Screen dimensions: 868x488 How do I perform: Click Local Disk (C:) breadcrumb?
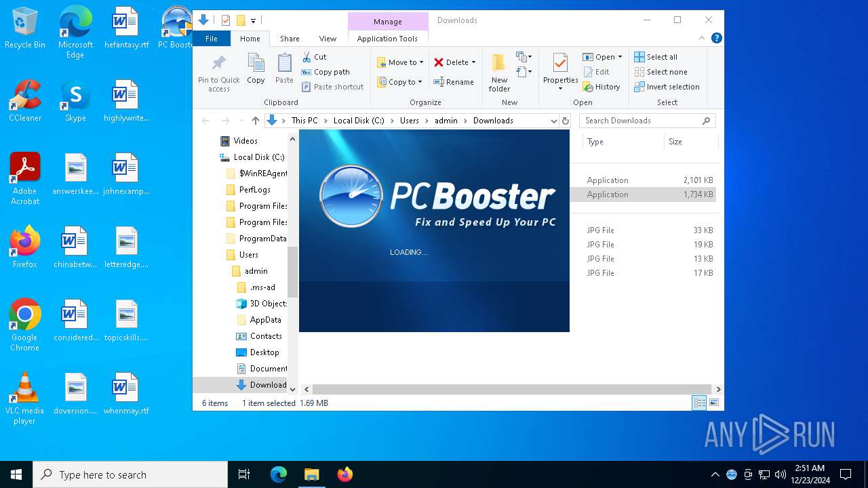[359, 121]
